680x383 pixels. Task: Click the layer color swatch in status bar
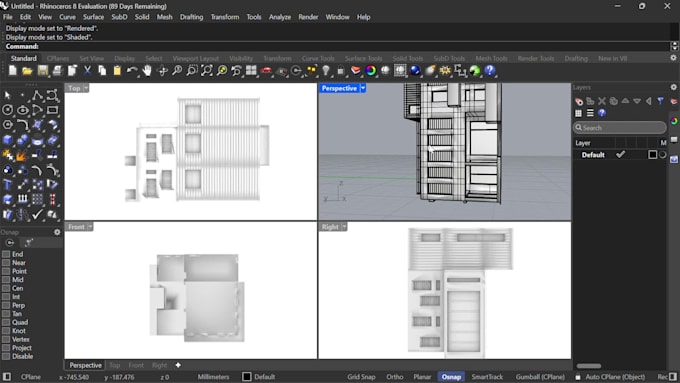[246, 377]
